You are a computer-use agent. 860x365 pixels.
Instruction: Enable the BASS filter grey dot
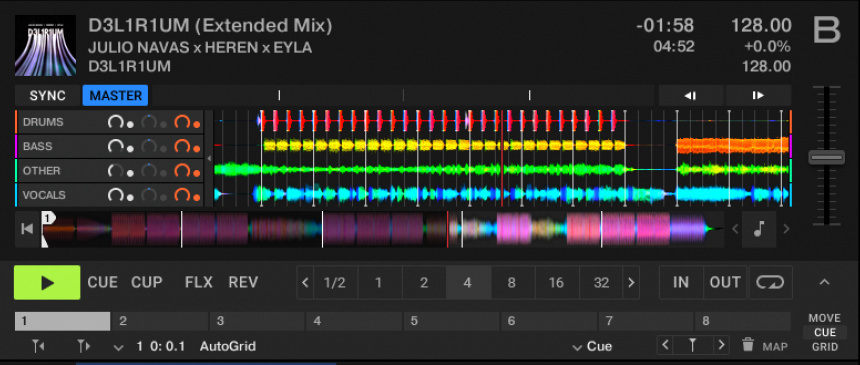163,149
